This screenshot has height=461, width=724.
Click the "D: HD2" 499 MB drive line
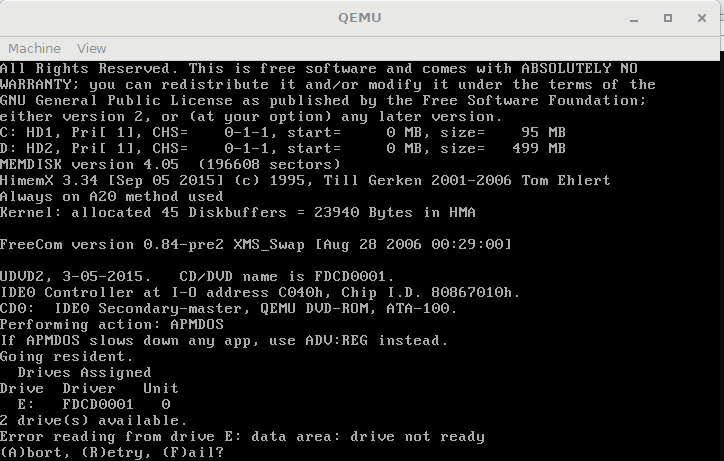[283, 148]
